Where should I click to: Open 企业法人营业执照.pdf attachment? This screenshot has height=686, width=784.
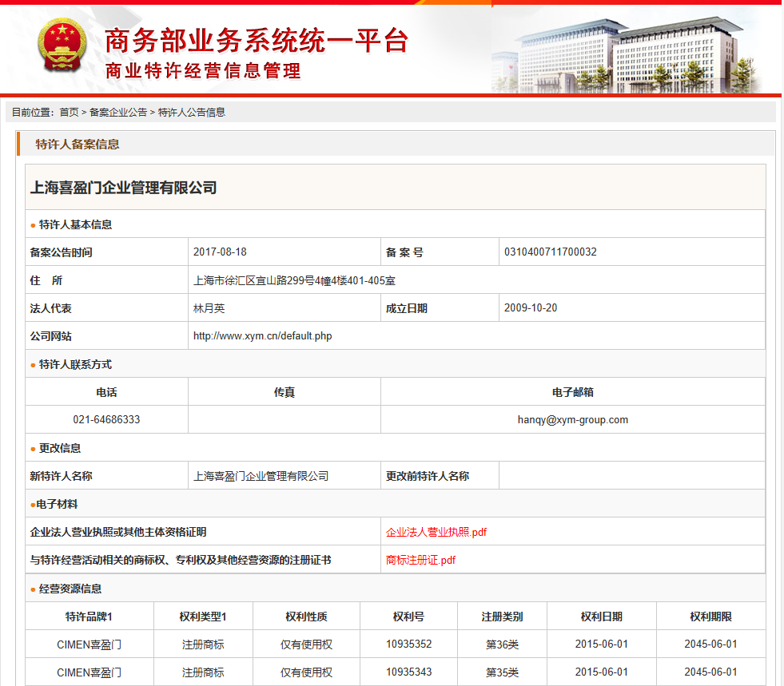pos(436,532)
